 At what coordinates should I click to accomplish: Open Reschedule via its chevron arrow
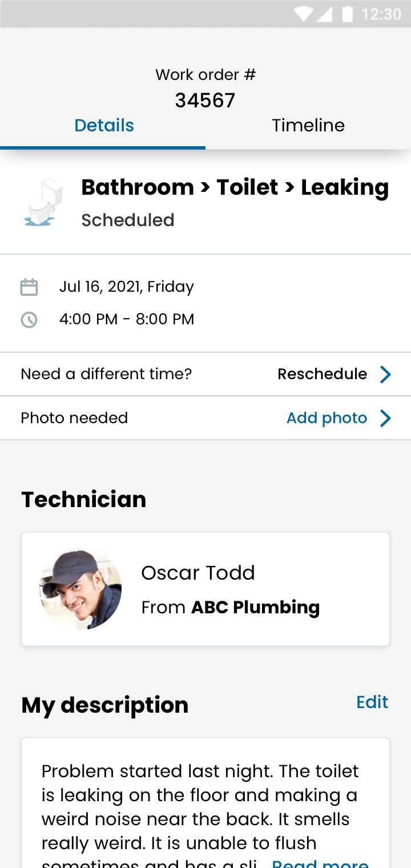point(385,374)
